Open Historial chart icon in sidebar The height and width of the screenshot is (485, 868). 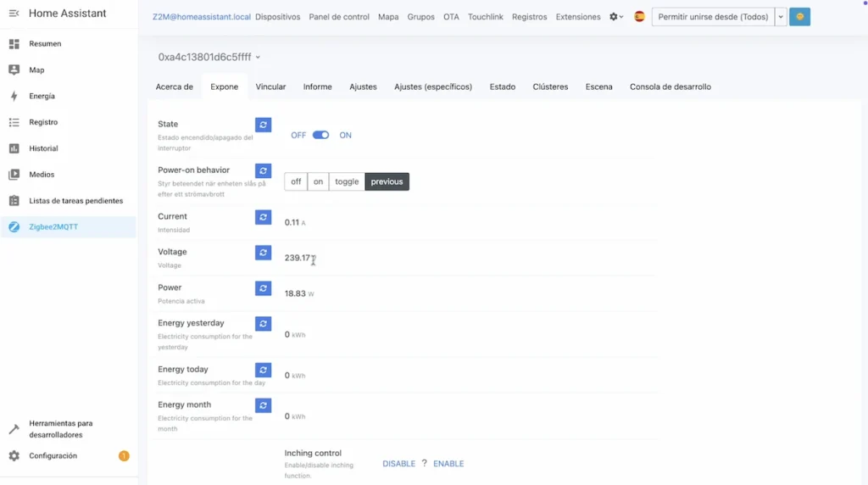[14, 148]
